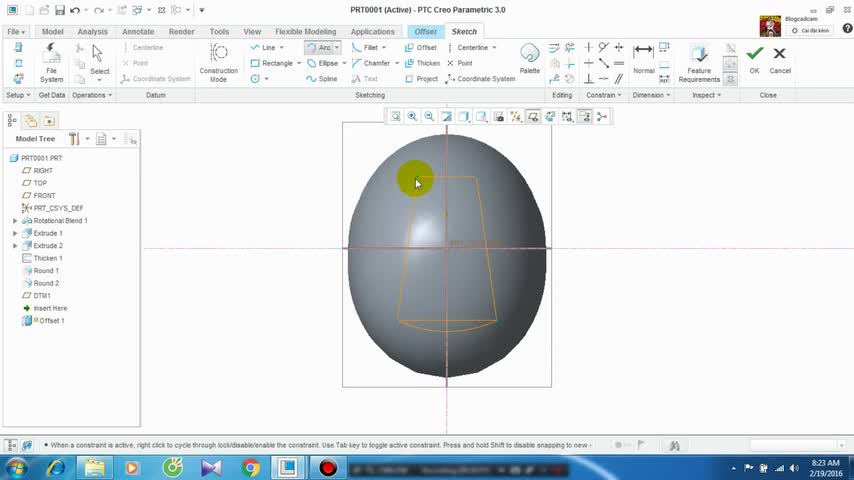854x480 pixels.
Task: Open the Render tab
Action: [181, 32]
